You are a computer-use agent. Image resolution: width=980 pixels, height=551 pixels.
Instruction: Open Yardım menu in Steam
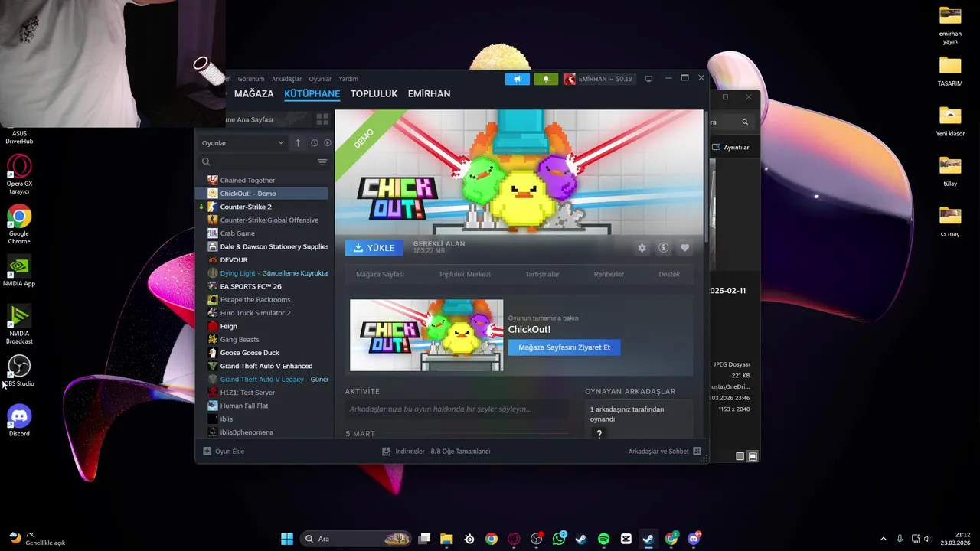point(348,79)
